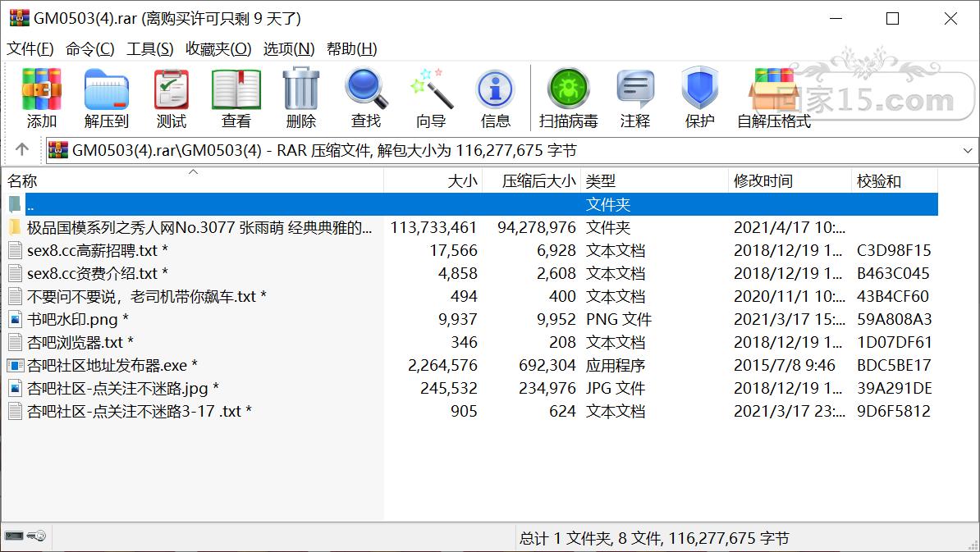The height and width of the screenshot is (552, 980).
Task: Expand the address path dropdown arrow
Action: point(968,150)
